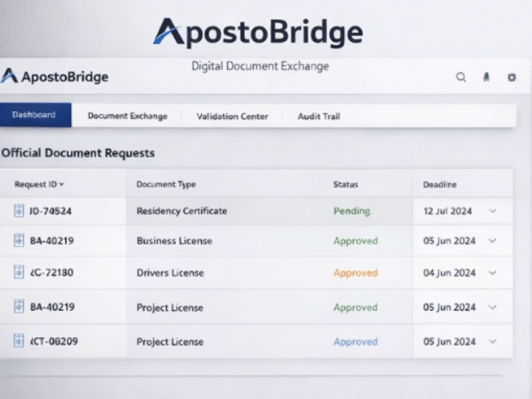Sort by the Request ID dropdown arrow
Image resolution: width=532 pixels, height=399 pixels.
61,185
